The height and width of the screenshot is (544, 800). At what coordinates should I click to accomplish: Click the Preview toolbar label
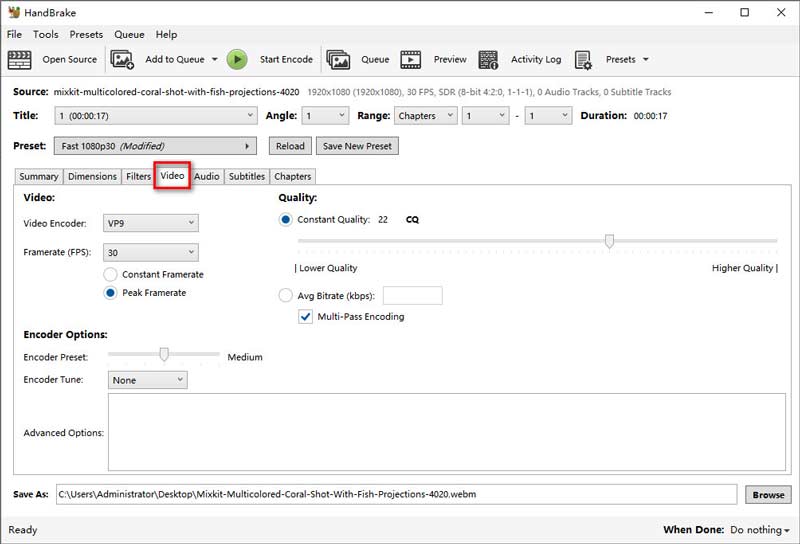tap(450, 59)
